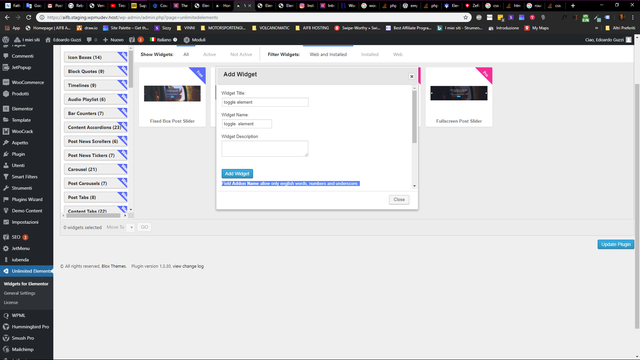Image resolution: width=640 pixels, height=360 pixels.
Task: Click the Close button in the dialog
Action: [399, 200]
